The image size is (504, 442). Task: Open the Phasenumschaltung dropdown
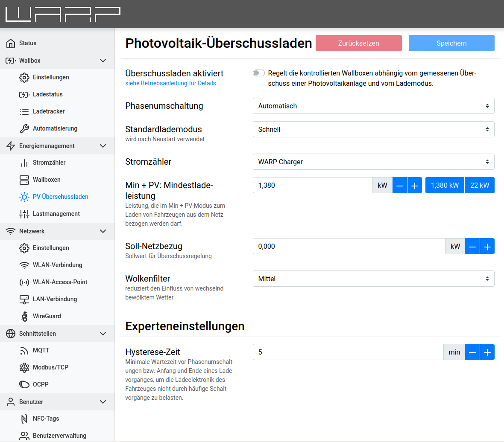[x=373, y=106]
